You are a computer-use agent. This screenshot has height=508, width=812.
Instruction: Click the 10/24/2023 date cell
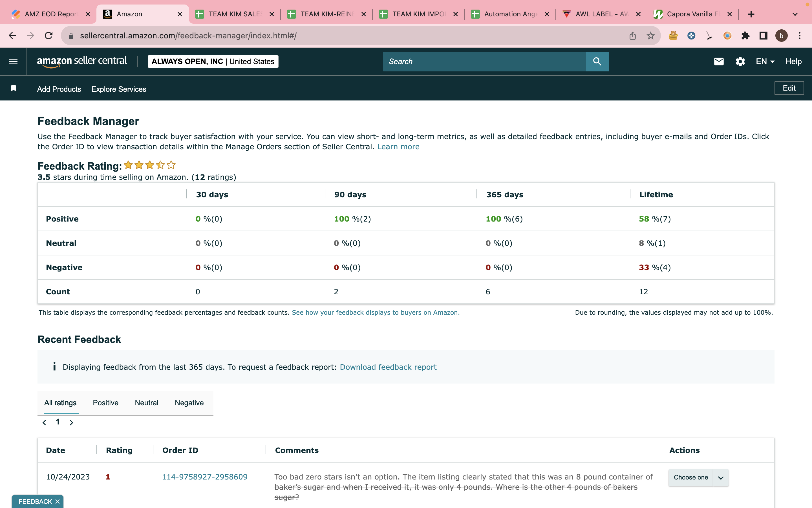tap(68, 477)
